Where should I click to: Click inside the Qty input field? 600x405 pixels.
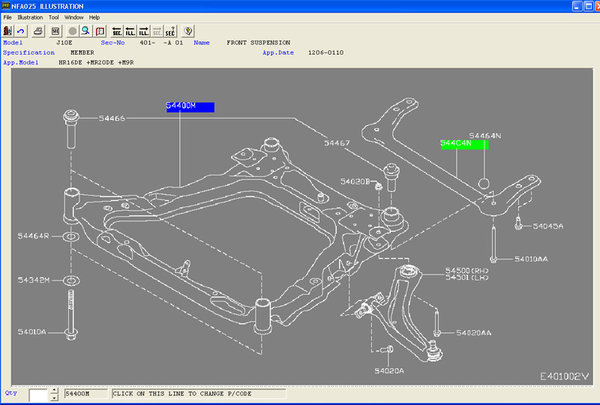40,395
